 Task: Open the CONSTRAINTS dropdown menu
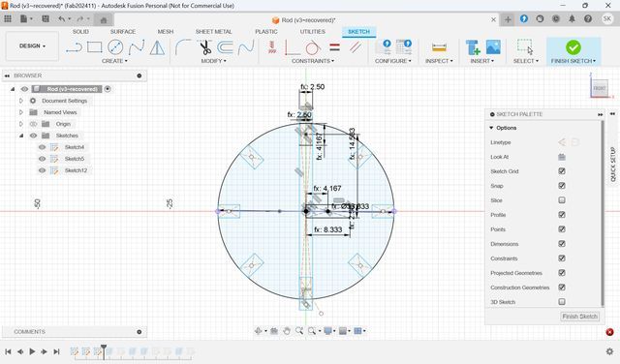point(313,61)
